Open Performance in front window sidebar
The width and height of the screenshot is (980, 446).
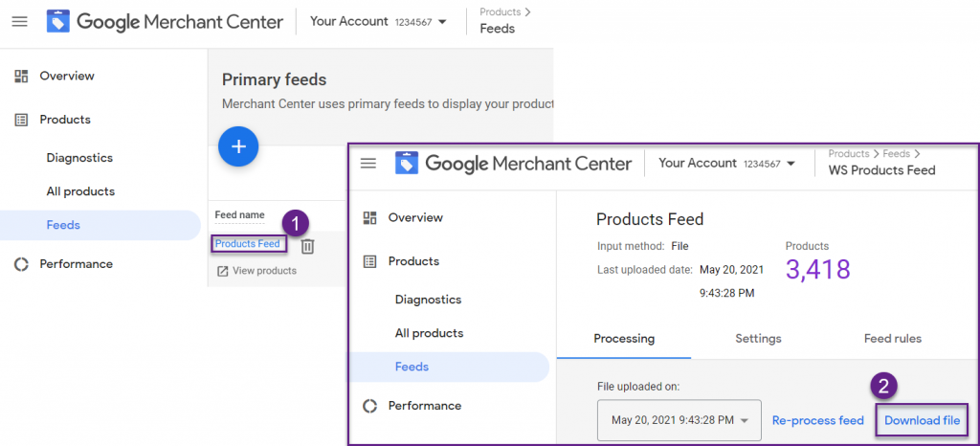point(425,406)
